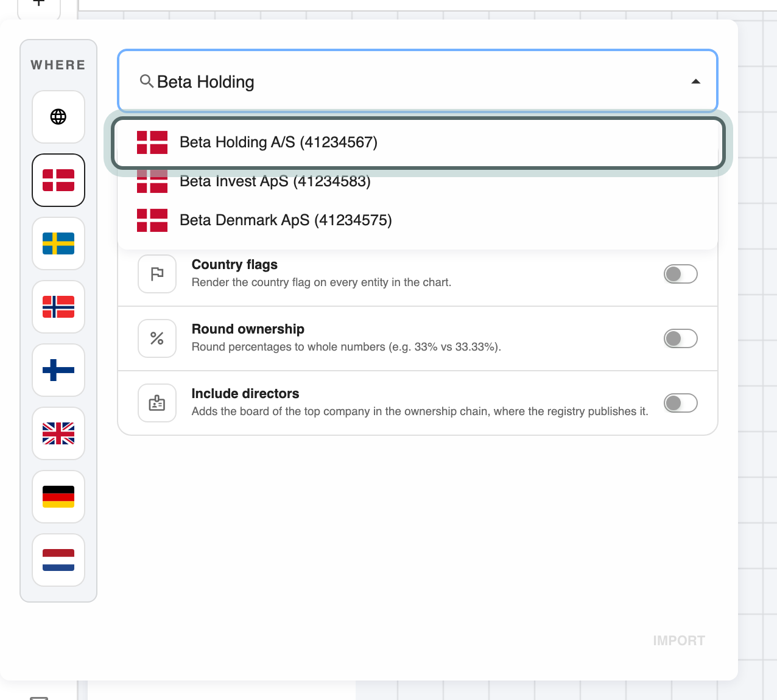
Task: Turn on the Round ownership switch
Action: click(x=681, y=338)
